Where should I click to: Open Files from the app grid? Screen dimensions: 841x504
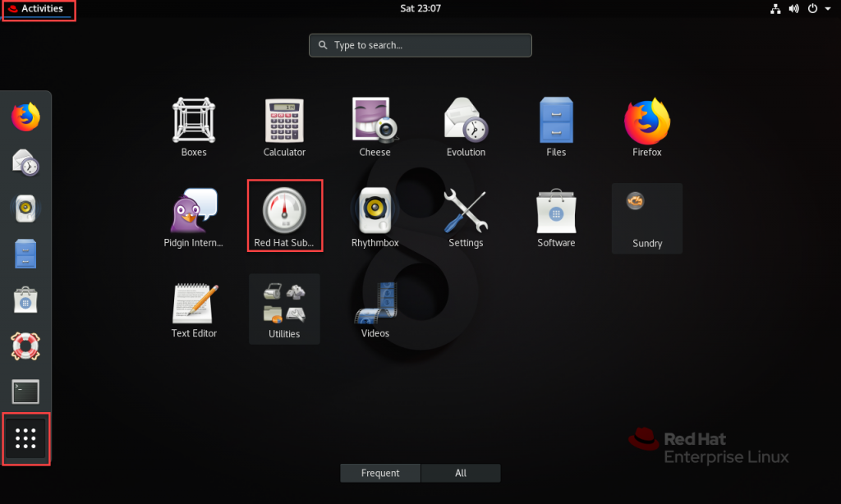556,127
